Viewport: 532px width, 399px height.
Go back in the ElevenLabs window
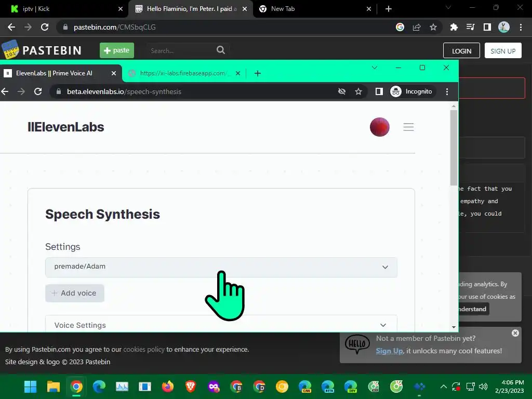[x=5, y=91]
